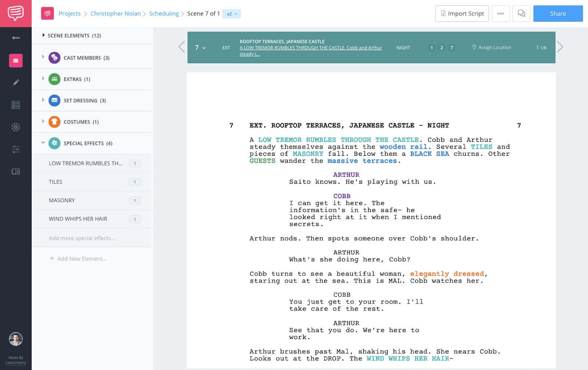Click the plus icon beside Add New Element

[x=52, y=258]
